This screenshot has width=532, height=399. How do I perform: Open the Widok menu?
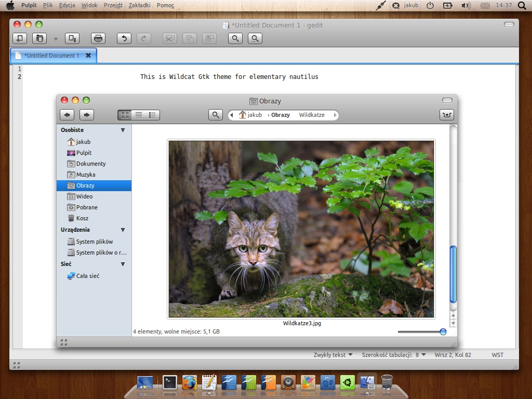click(x=89, y=5)
